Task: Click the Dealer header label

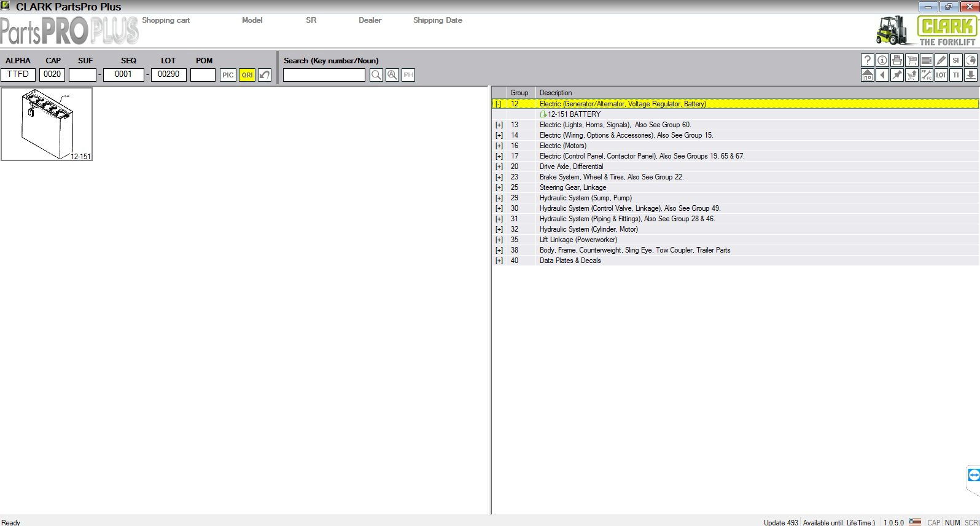Action: [370, 20]
